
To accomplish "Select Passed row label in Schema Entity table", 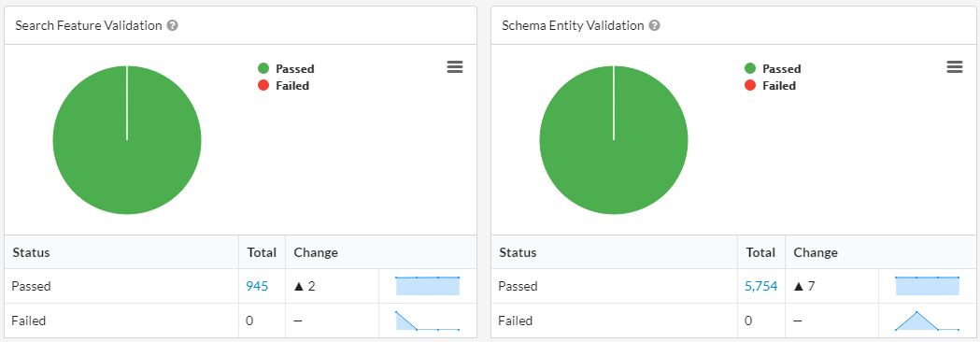I will [x=518, y=286].
